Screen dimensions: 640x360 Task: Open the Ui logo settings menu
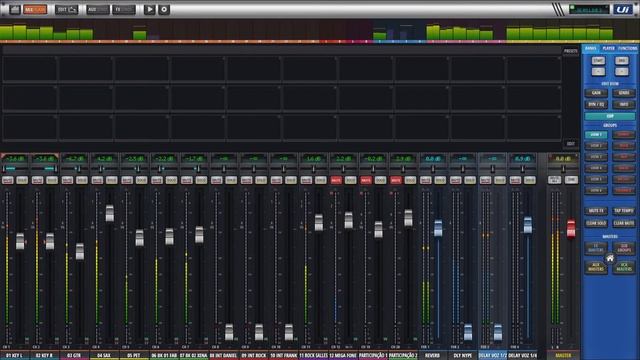click(x=622, y=9)
